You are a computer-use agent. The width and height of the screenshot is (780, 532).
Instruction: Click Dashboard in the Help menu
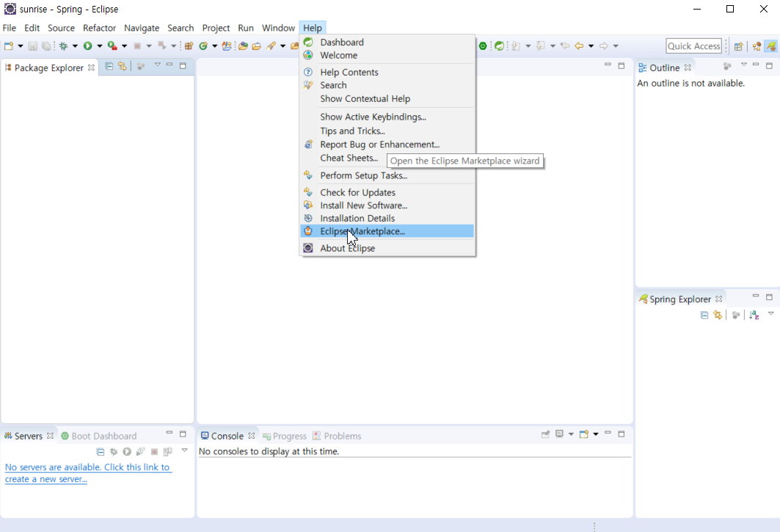pyautogui.click(x=387, y=43)
